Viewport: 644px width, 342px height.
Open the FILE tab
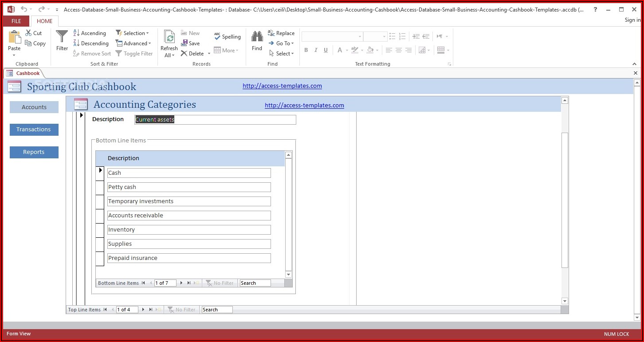pos(16,21)
